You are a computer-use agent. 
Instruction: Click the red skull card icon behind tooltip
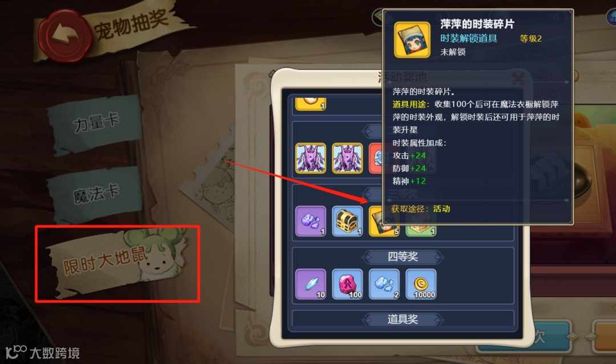(x=375, y=158)
